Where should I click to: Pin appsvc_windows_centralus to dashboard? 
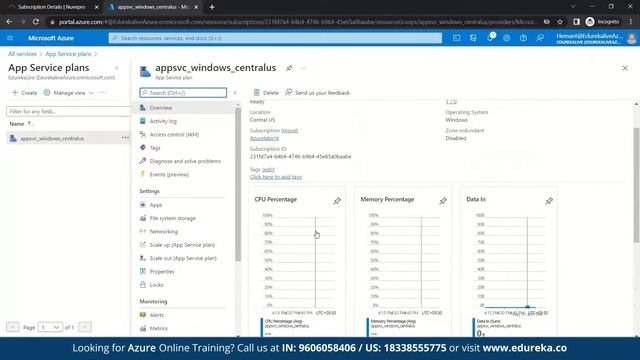click(289, 68)
